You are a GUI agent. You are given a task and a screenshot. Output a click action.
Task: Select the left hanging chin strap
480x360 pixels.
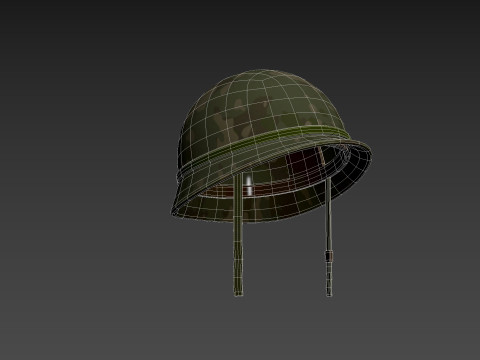(238, 235)
